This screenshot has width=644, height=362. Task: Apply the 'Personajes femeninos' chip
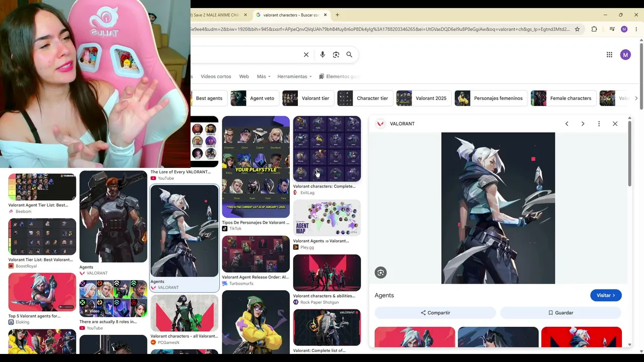(x=491, y=98)
